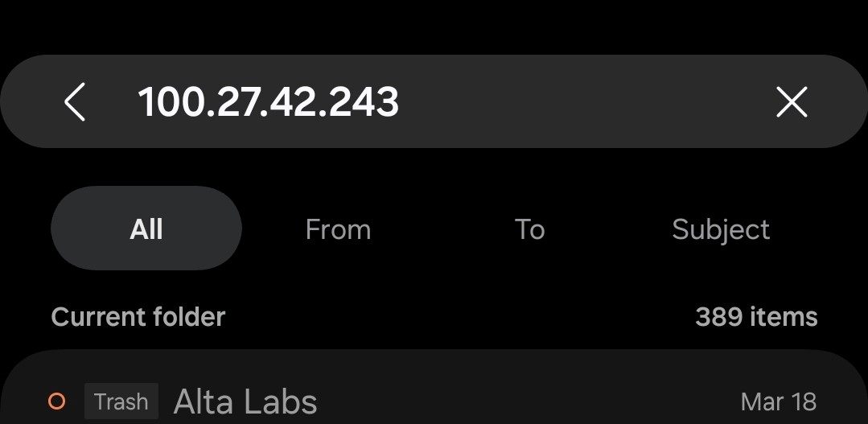868x424 pixels.
Task: Click the 389 items count
Action: (756, 317)
